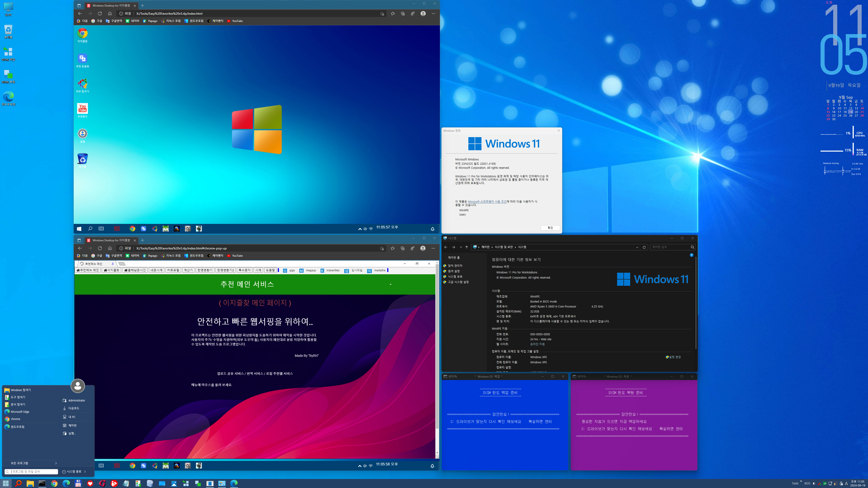Click the 네온시계 toolbar button

coord(156,270)
